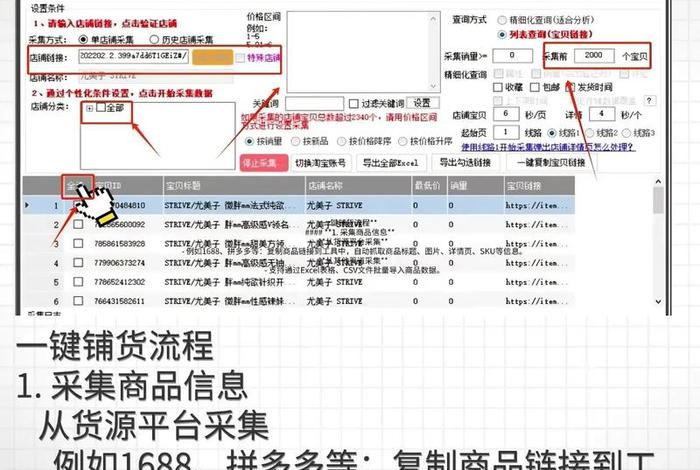Image resolution: width=700 pixels, height=470 pixels.
Task: Select the 按价格降序 radio option
Action: click(342, 141)
